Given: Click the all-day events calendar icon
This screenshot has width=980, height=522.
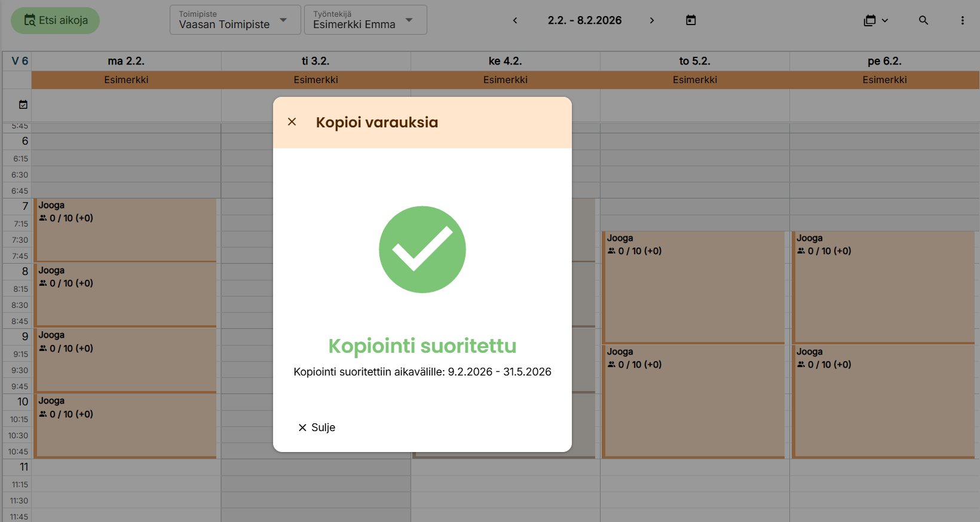Looking at the screenshot, I should point(23,105).
